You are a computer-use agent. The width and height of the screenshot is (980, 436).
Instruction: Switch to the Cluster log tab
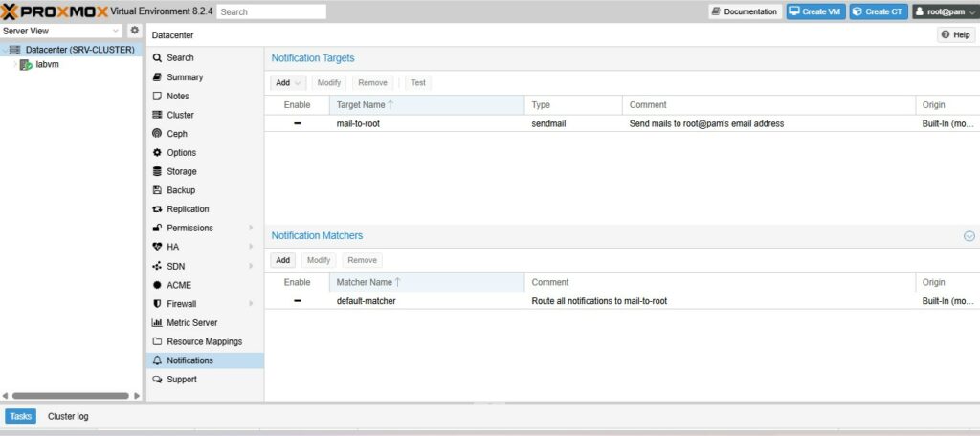tap(68, 416)
